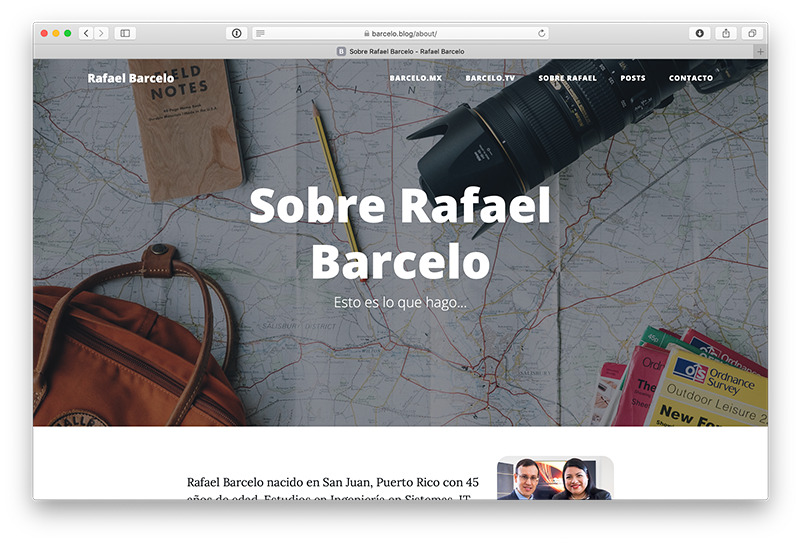Viewport: 800px width, 543px height.
Task: Reload the page with the refresh icon
Action: point(541,33)
